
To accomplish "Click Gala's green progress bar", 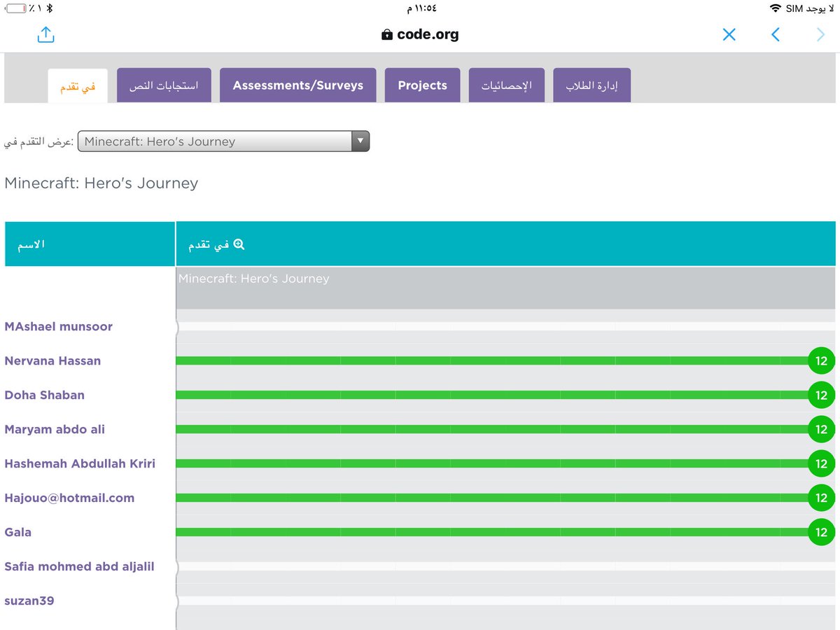I will coord(492,532).
